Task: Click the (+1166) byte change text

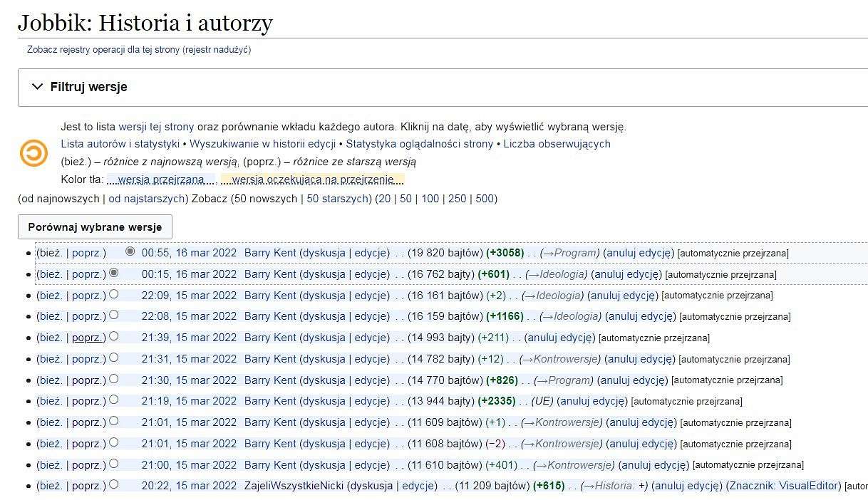Action: click(x=505, y=317)
